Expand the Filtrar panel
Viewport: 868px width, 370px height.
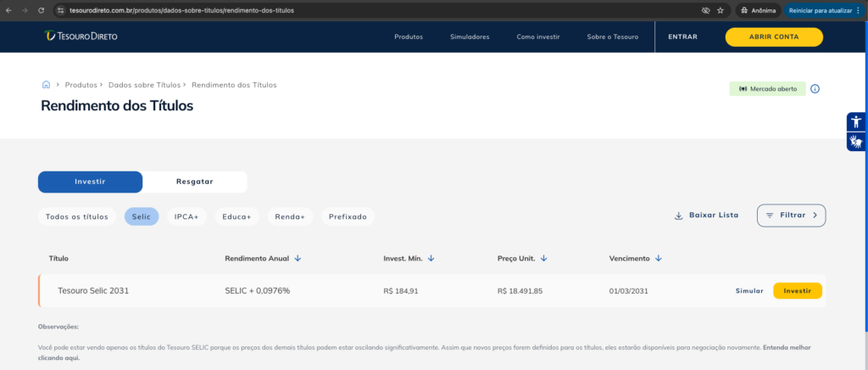click(x=791, y=216)
